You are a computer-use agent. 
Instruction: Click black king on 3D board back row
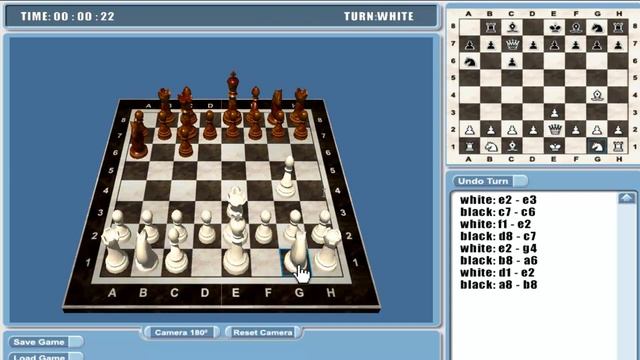point(233,97)
